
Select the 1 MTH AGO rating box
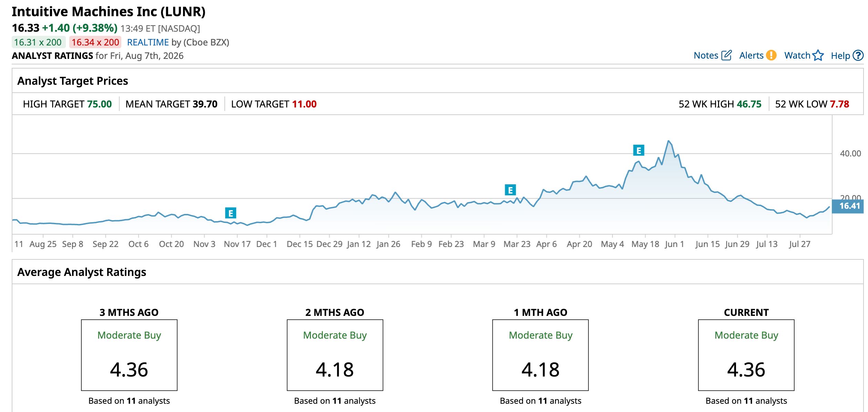click(x=541, y=355)
